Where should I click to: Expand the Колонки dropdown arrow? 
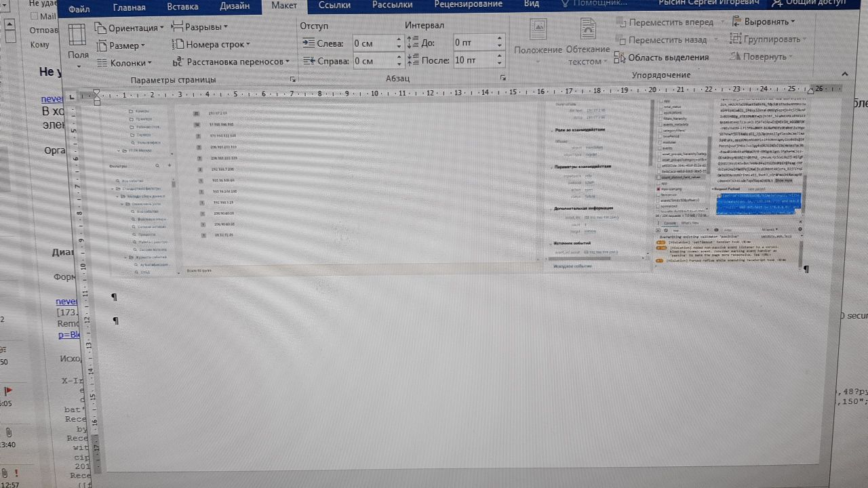(x=150, y=63)
